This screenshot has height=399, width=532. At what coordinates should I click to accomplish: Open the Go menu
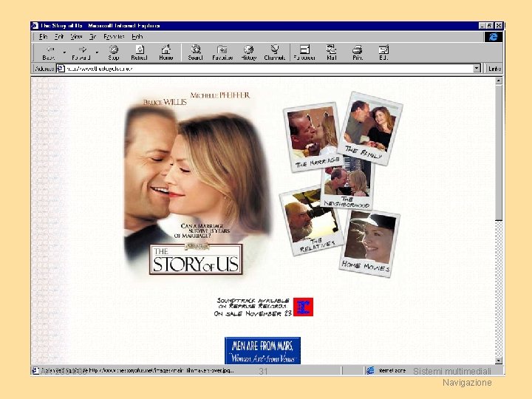coord(93,37)
